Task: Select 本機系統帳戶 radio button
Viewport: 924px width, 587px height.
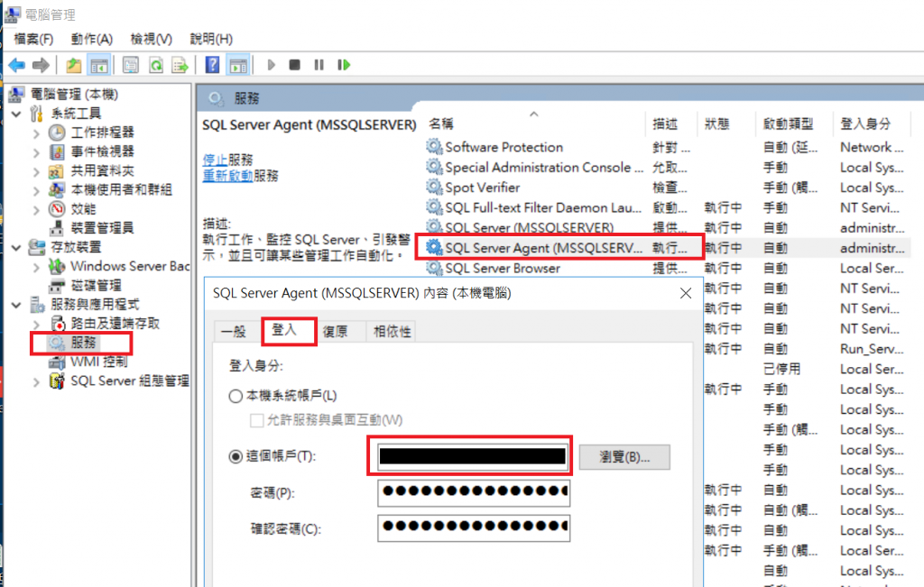Action: tap(236, 396)
